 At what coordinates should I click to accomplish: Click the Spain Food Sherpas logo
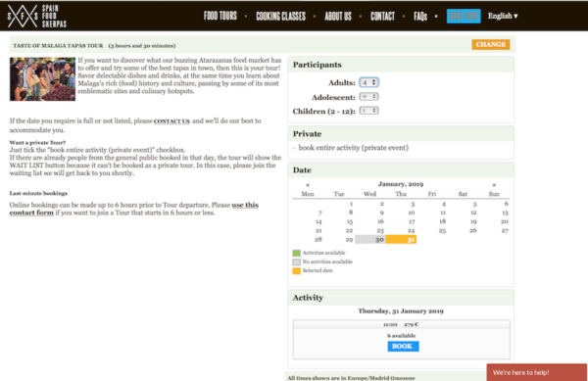click(37, 16)
